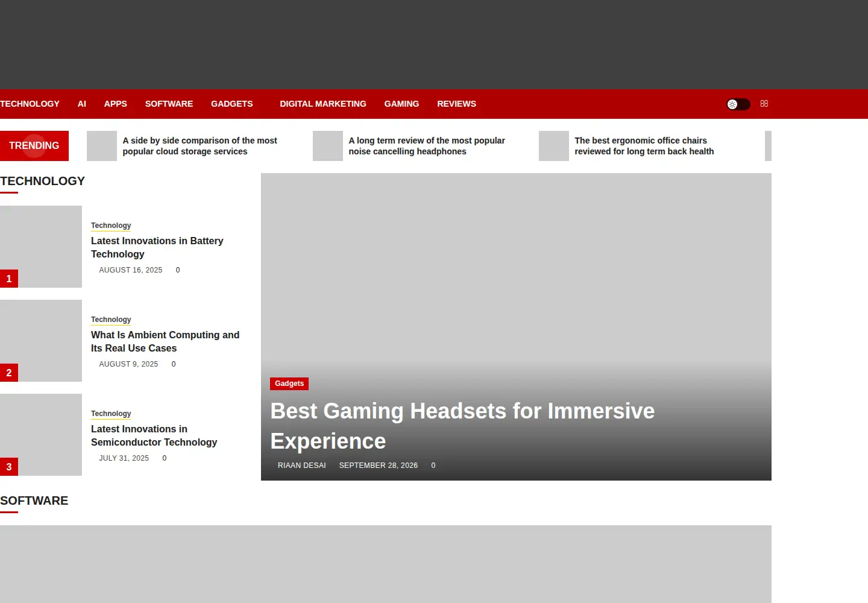Click the August 9, 2025 date
The height and width of the screenshot is (603, 868).
tap(128, 364)
